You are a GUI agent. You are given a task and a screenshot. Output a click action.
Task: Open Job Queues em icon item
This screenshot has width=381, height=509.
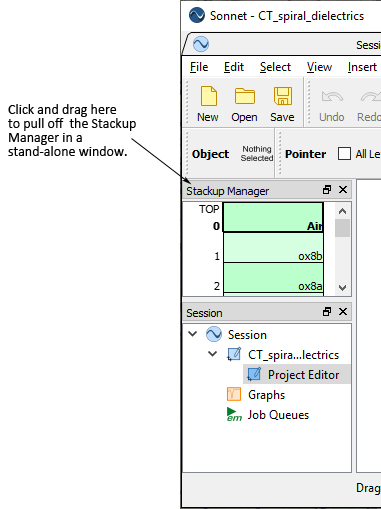click(x=234, y=414)
